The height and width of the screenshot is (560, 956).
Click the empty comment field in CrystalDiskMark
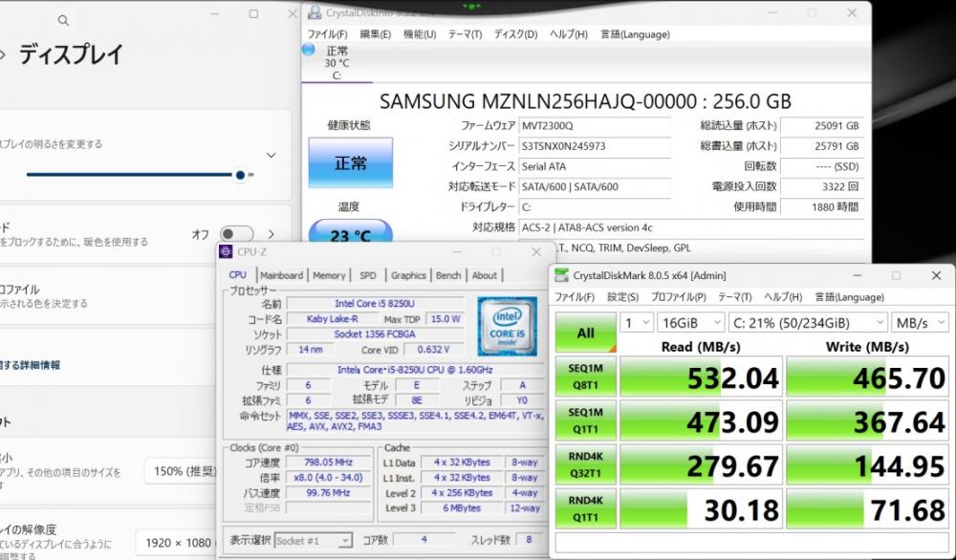[x=751, y=542]
